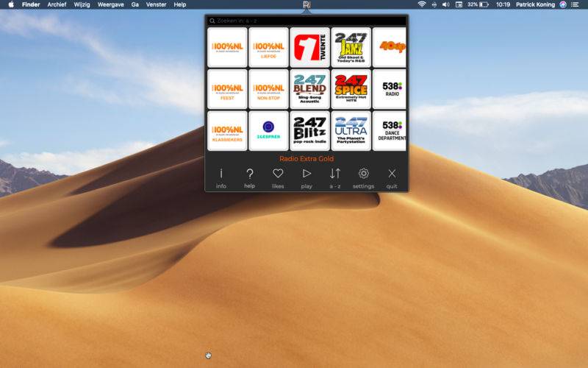Image resolution: width=588 pixels, height=368 pixels.
Task: Open the help question mark
Action: [x=249, y=178]
